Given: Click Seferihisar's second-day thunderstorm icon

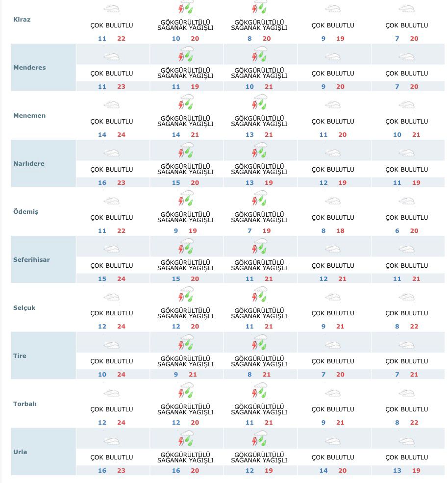Looking at the screenshot, I should pos(185,247).
